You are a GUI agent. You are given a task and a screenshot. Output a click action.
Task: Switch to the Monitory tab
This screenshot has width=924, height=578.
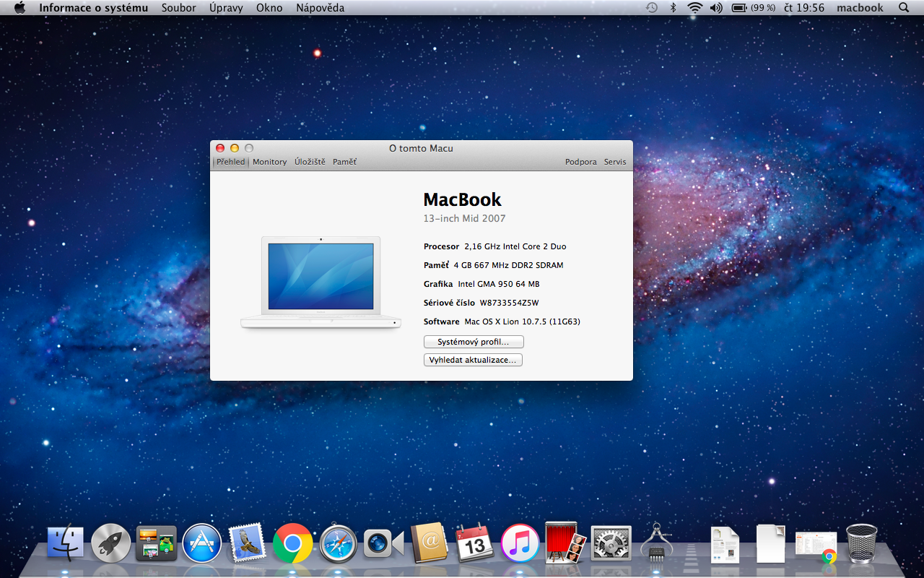pyautogui.click(x=269, y=162)
